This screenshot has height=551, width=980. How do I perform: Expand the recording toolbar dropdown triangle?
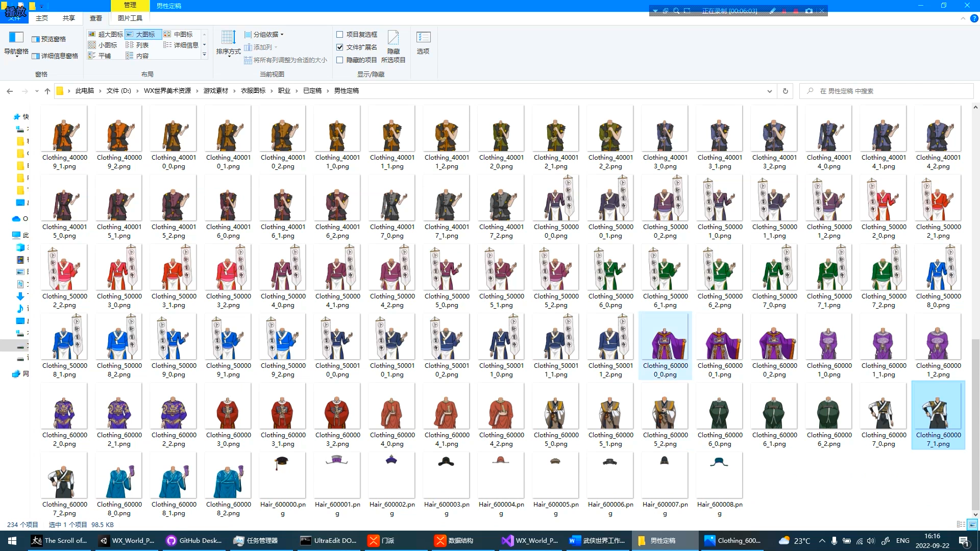655,11
